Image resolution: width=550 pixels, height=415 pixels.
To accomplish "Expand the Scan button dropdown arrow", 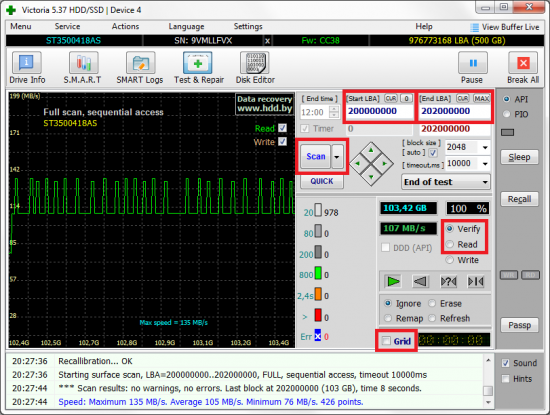I will 337,156.
